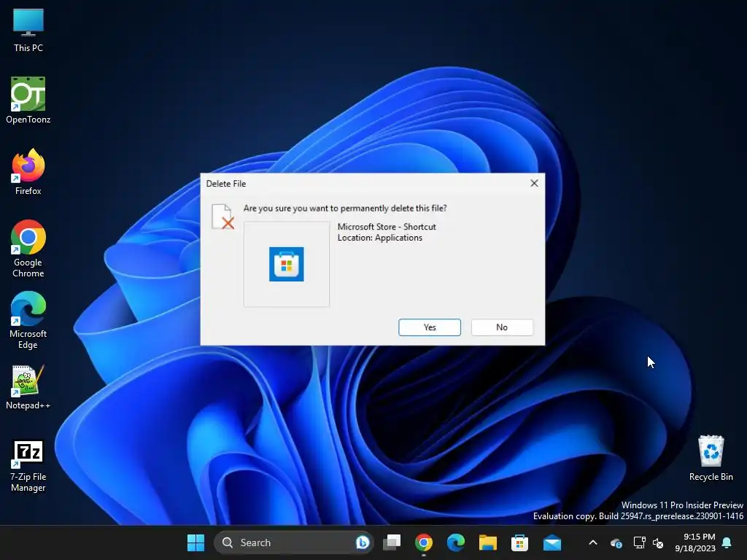Select the This PC desktop icon
747x560 pixels.
[28, 30]
